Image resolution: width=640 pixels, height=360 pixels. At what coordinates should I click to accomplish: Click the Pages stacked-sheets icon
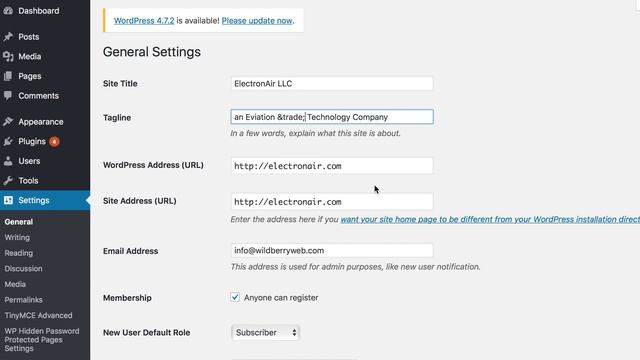pyautogui.click(x=8, y=76)
